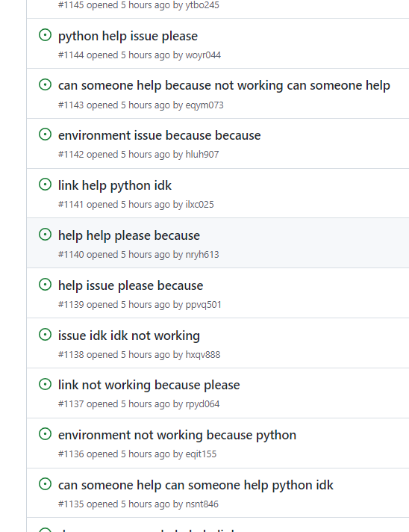Image resolution: width=409 pixels, height=532 pixels.
Task: Click author rpyd064 on issue #1137
Action: [x=202, y=404]
